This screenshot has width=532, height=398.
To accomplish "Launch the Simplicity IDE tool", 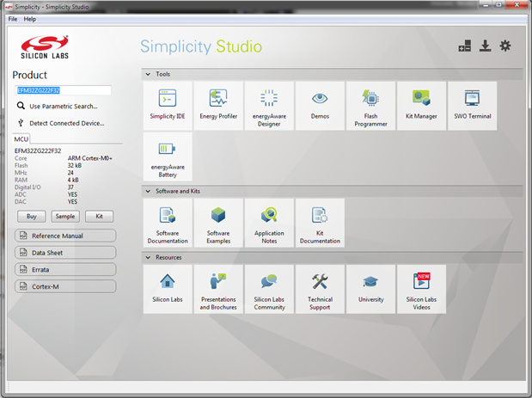I will point(168,106).
